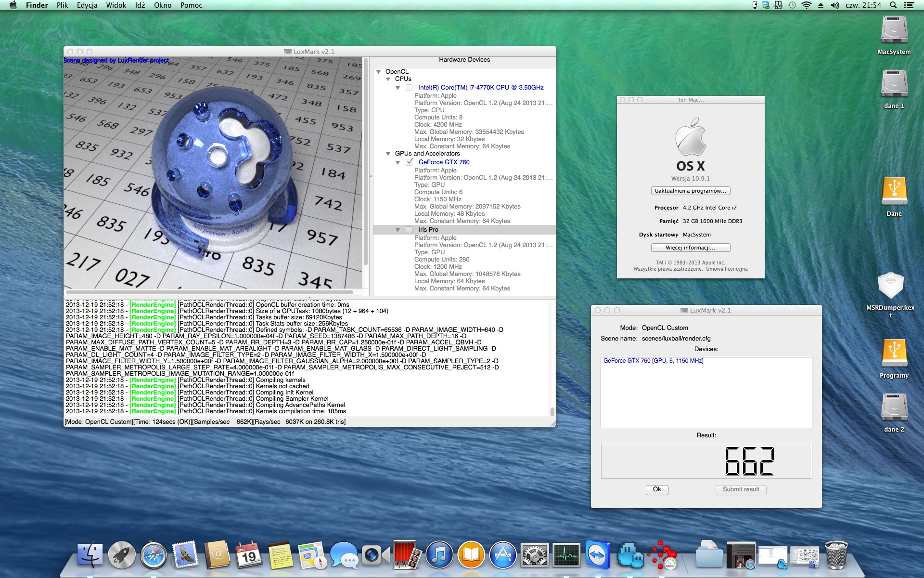Uncheck the GeForce GTX 760 device checkbox
The image size is (924, 578).
tap(409, 162)
